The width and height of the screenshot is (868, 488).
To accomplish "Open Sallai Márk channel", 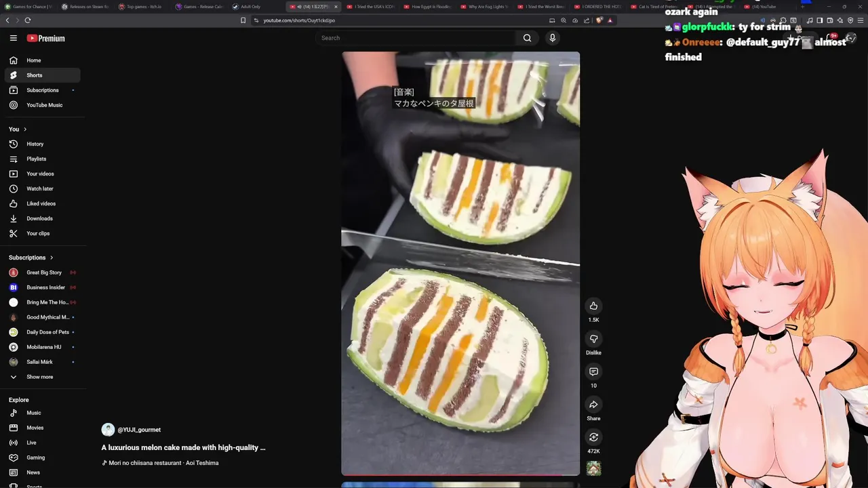I will pyautogui.click(x=42, y=362).
